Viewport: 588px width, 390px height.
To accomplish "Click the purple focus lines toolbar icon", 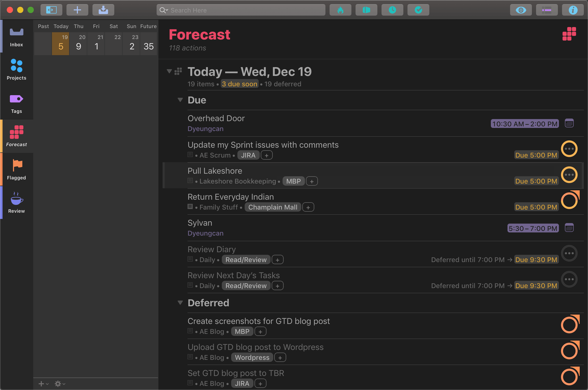I will [547, 10].
